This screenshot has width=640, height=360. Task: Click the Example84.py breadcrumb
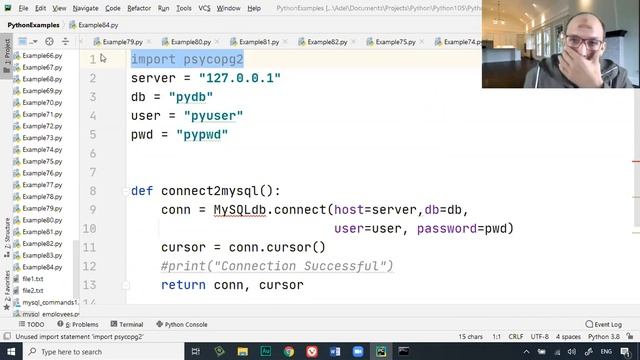[x=94, y=25]
